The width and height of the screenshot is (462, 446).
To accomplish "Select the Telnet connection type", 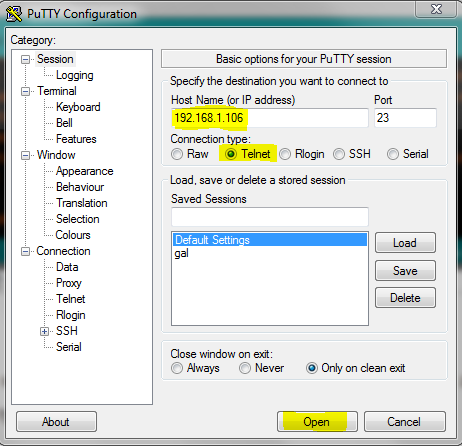I will click(230, 154).
